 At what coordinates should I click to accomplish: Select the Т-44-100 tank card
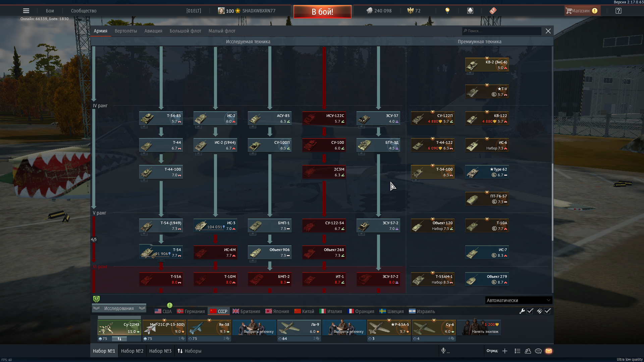[x=161, y=172]
